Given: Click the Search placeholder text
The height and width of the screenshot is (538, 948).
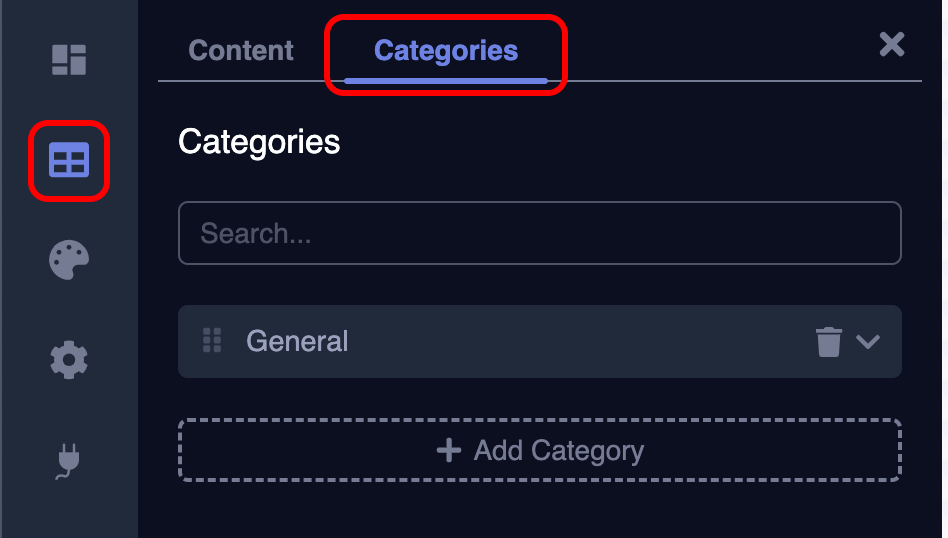Looking at the screenshot, I should coord(256,234).
